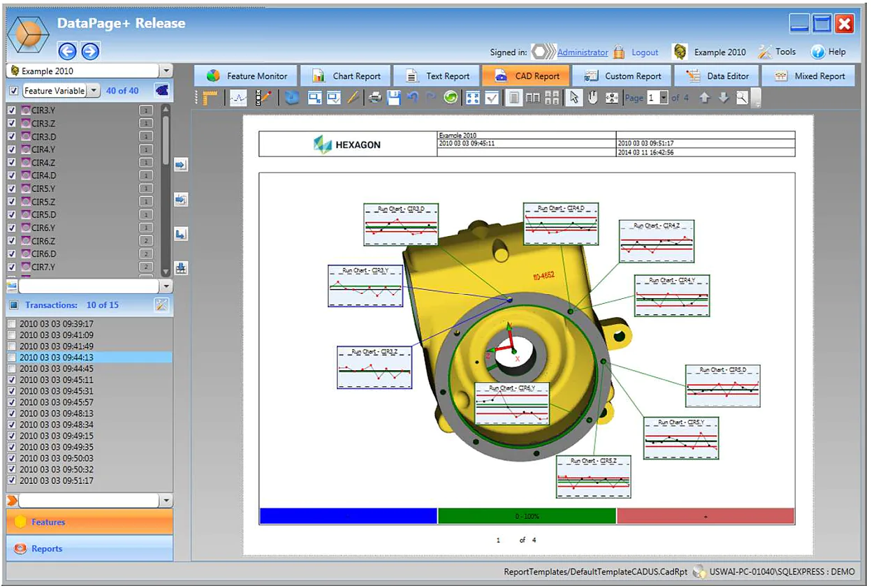Open the Custom Report tab
The image size is (871, 588).
click(x=622, y=76)
